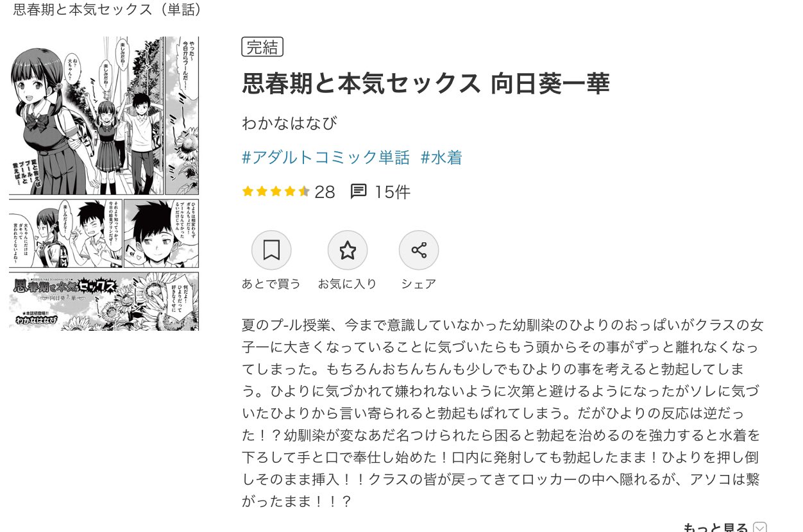Open the cover preview thumbnail

[x=104, y=183]
